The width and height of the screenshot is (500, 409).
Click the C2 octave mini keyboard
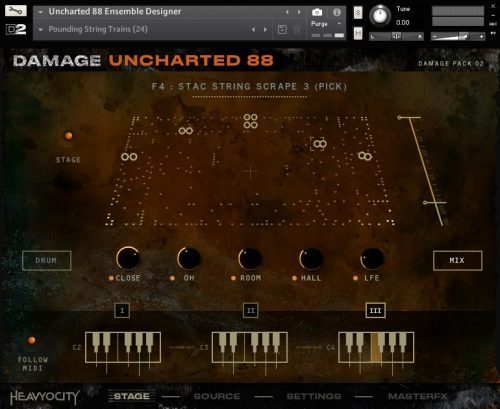[x=123, y=347]
